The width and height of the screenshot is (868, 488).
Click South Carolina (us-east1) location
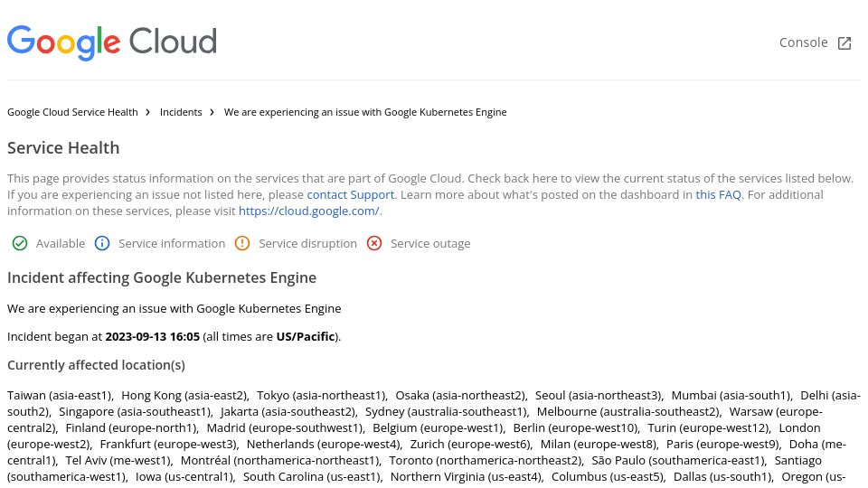coord(313,476)
